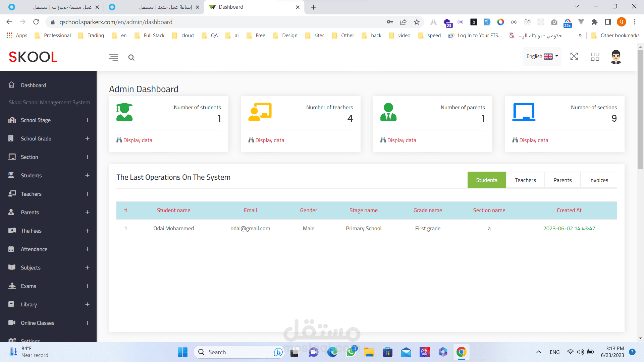Open Microsoft Edge from the taskbar
The image size is (644, 362).
pos(332,352)
